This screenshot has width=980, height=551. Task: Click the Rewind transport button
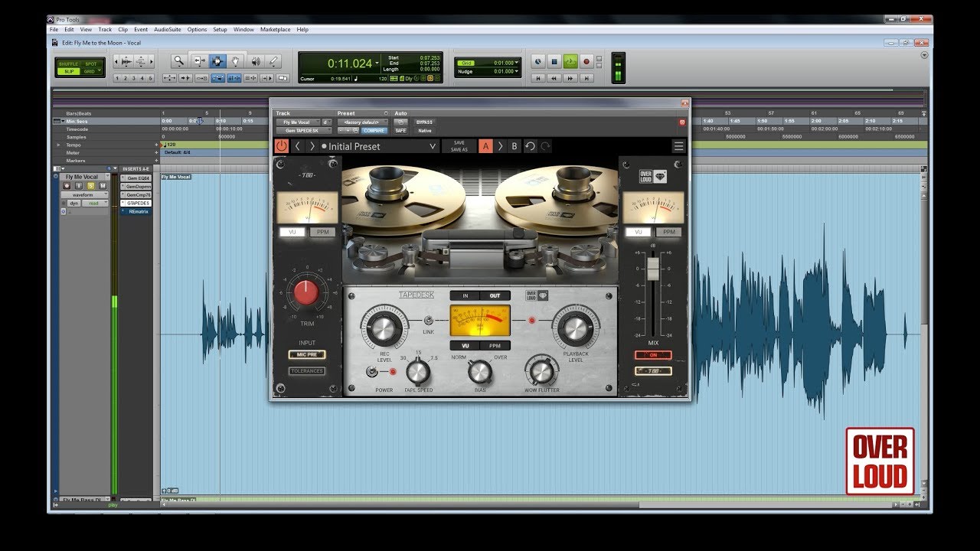pyautogui.click(x=554, y=78)
